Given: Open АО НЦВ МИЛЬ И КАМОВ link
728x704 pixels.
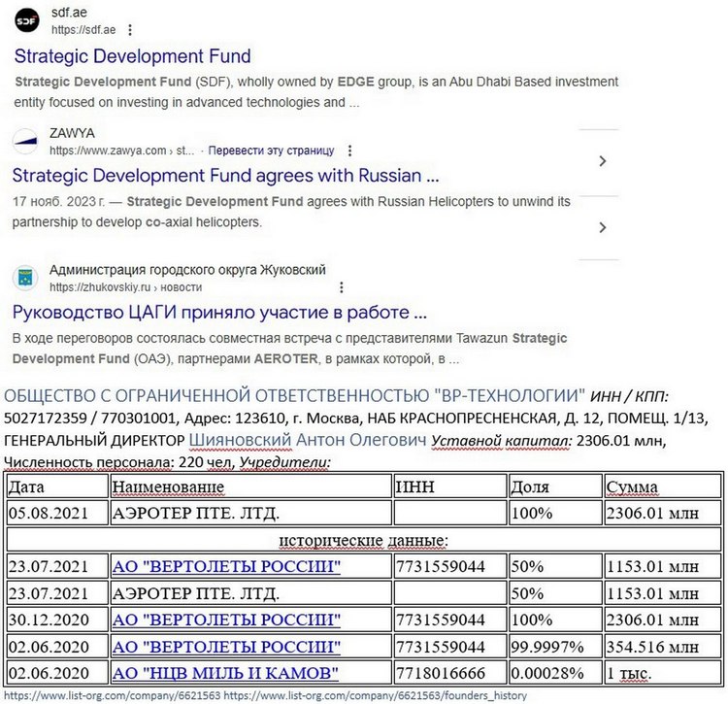Looking at the screenshot, I should [225, 673].
